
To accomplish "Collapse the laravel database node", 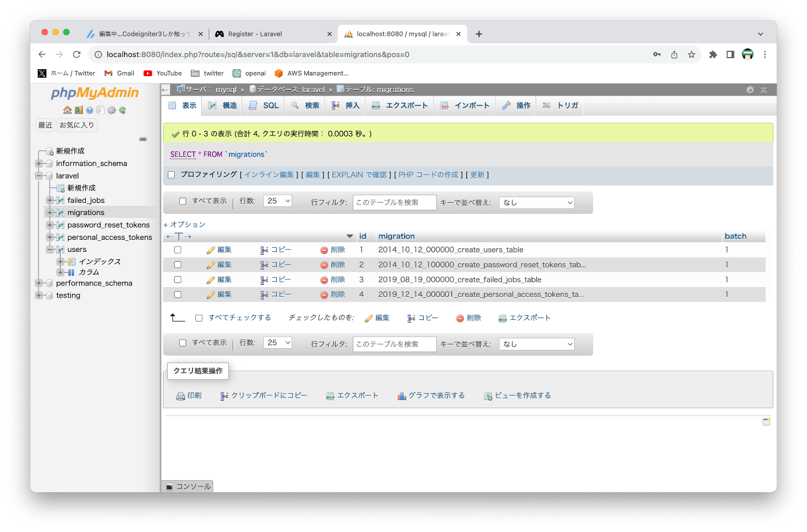I will 39,176.
